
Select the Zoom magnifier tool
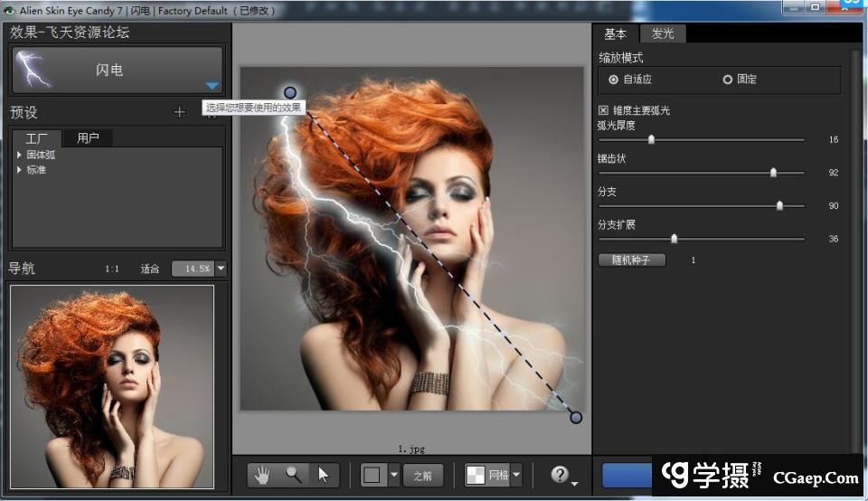(x=293, y=475)
